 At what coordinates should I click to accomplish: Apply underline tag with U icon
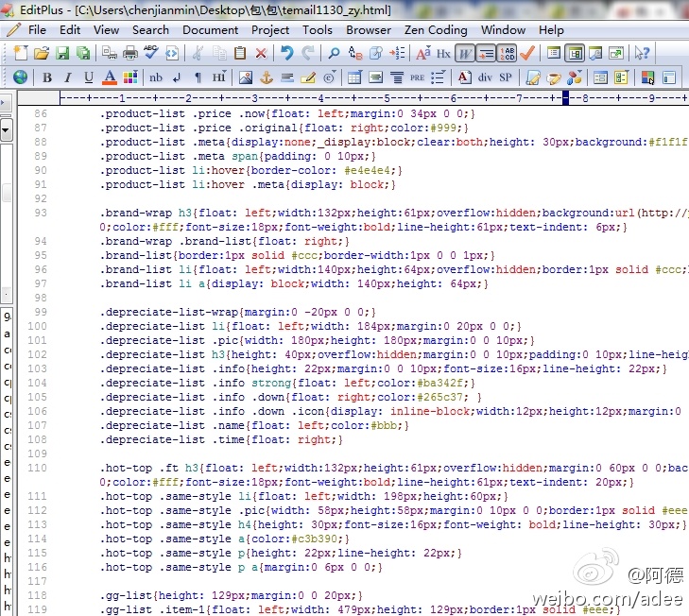[89, 77]
